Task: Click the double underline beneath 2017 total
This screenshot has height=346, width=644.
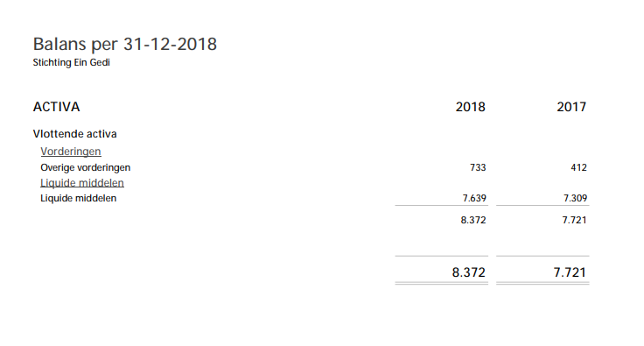Action: point(542,283)
